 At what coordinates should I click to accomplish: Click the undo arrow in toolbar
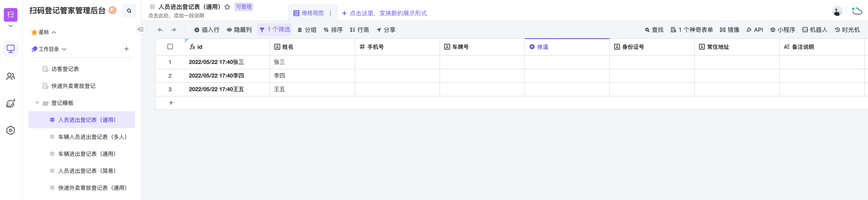[x=160, y=30]
